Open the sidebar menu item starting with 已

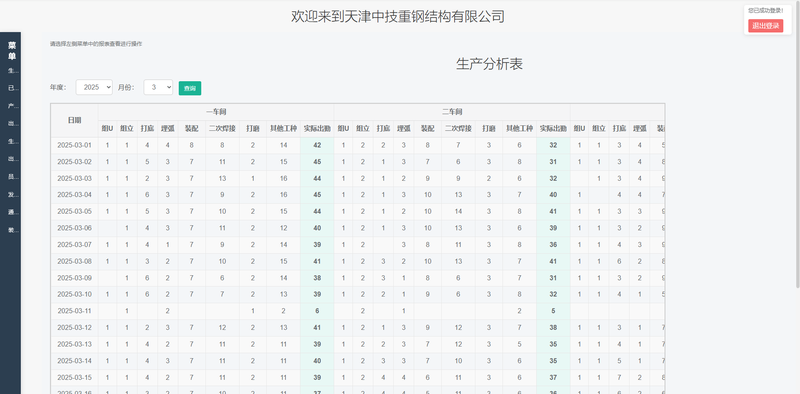pos(10,88)
